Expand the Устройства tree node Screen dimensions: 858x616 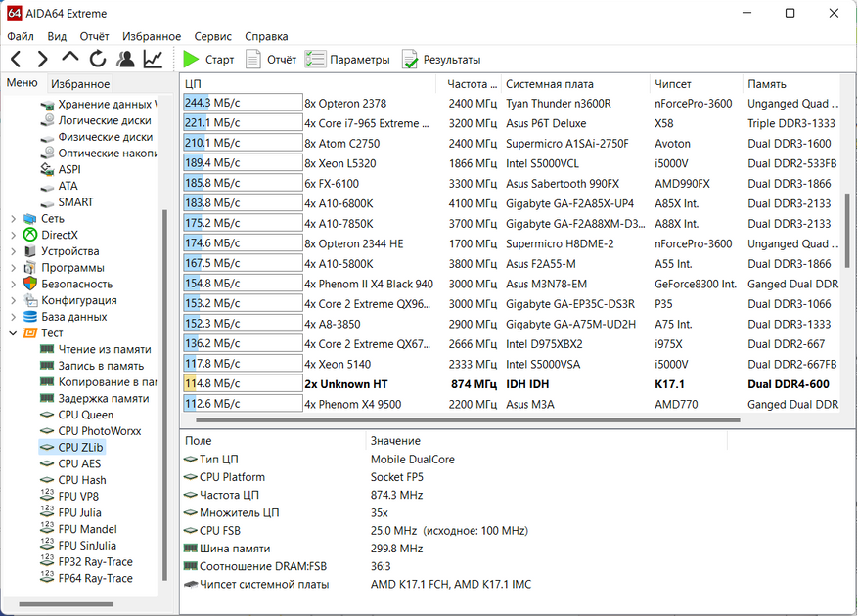(x=13, y=251)
